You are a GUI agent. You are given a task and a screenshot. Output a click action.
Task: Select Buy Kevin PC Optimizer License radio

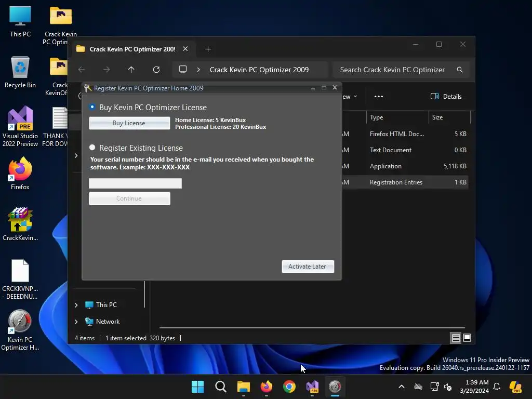click(x=92, y=107)
